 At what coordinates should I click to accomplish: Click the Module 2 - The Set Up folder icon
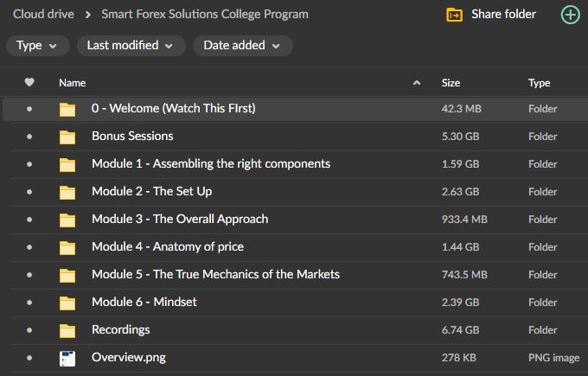pos(67,192)
